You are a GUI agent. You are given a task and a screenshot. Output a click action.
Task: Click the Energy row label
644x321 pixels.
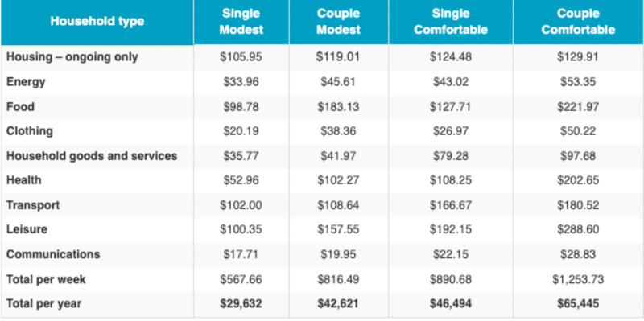pyautogui.click(x=26, y=82)
